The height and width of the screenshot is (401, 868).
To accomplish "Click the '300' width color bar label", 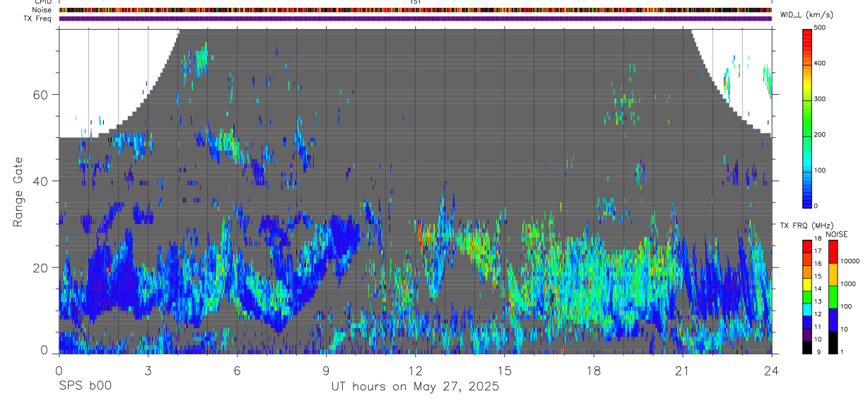I will [820, 99].
